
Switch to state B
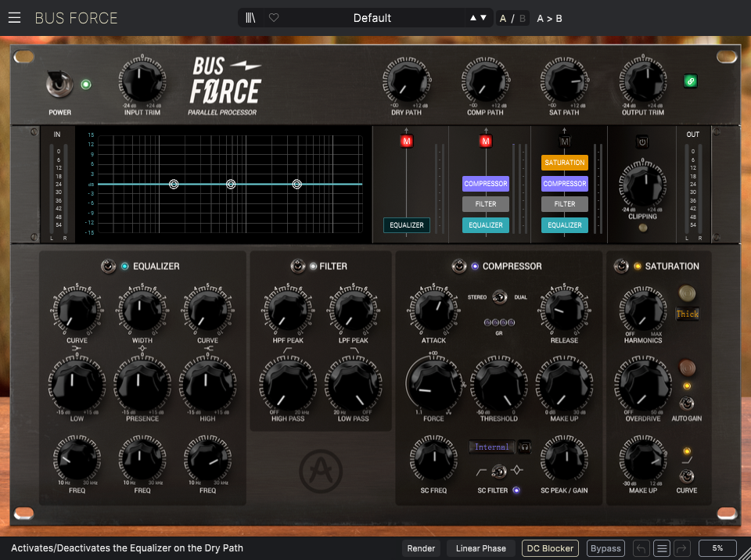[x=522, y=19]
